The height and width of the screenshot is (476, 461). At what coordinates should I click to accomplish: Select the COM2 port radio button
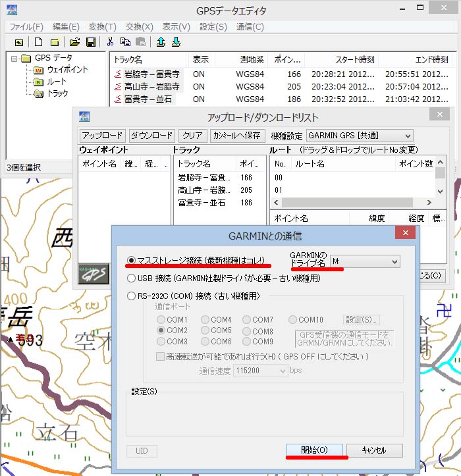(161, 331)
